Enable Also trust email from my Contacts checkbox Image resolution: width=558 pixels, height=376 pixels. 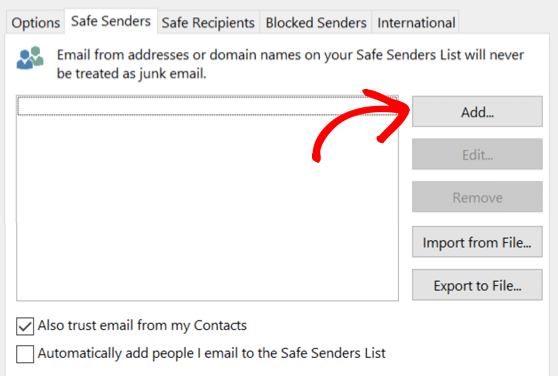(x=25, y=326)
